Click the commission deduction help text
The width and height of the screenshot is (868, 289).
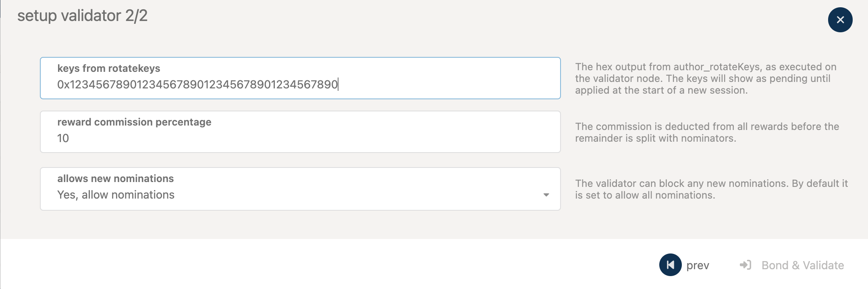(707, 132)
